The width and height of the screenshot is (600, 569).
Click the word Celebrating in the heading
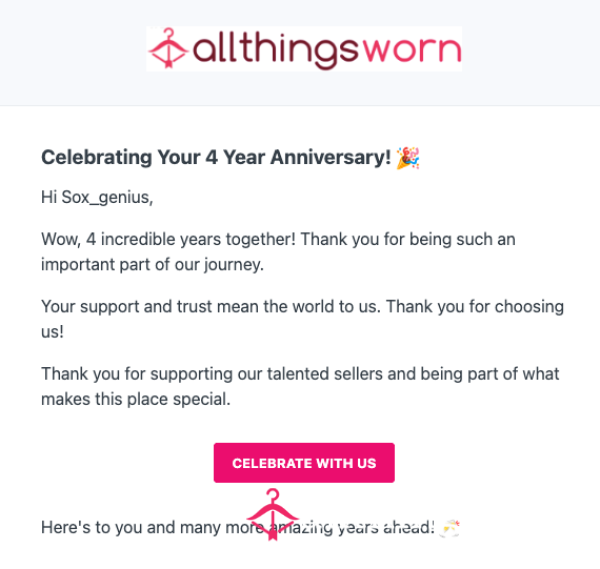pyautogui.click(x=97, y=157)
